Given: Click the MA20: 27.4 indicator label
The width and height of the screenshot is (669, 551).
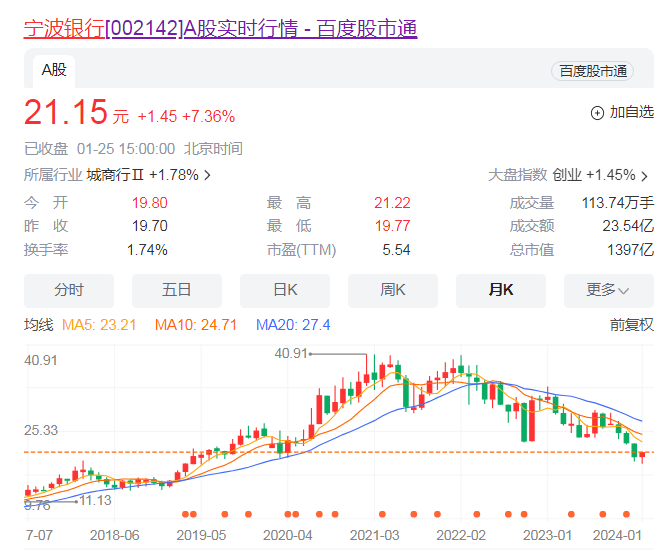Looking at the screenshot, I should [293, 325].
